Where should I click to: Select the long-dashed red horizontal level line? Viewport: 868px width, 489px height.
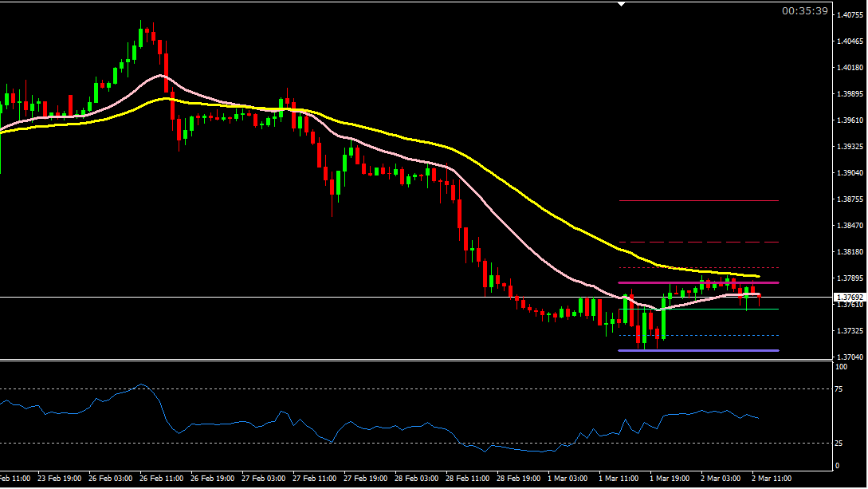click(698, 242)
